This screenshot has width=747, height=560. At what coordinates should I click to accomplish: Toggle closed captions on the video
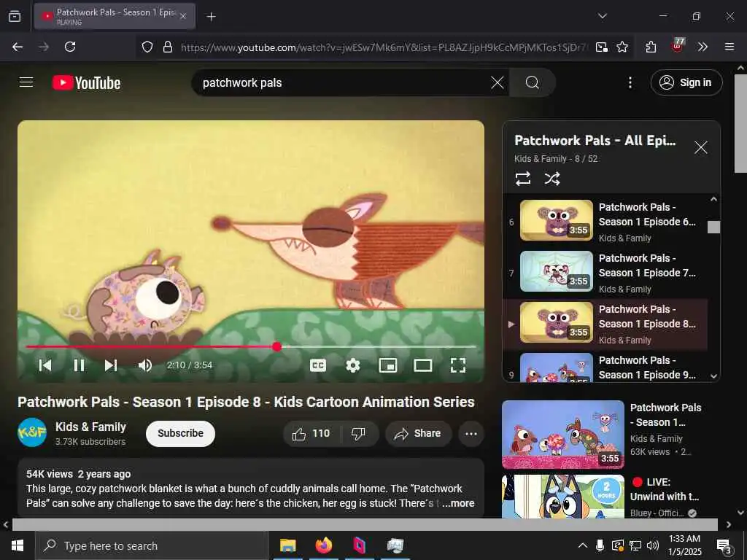318,365
